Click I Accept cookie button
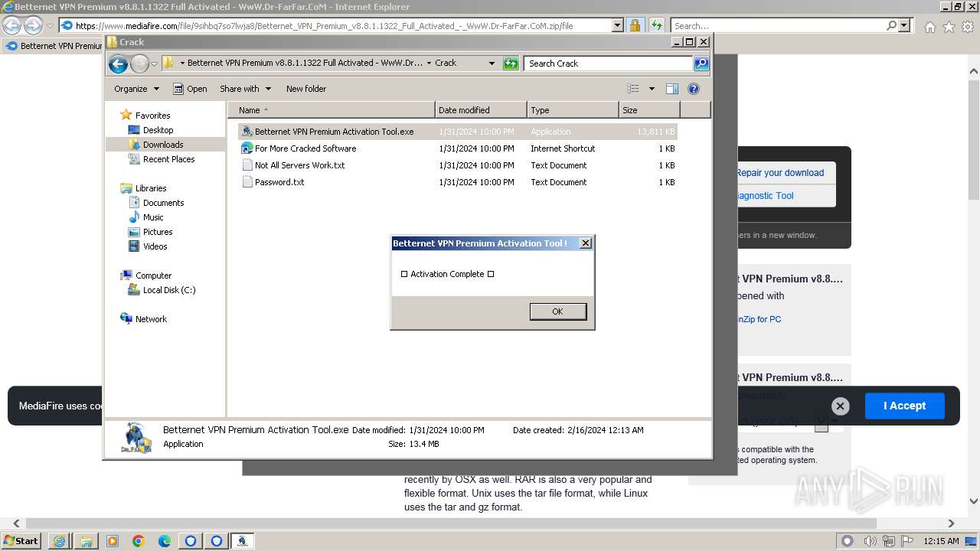Image resolution: width=980 pixels, height=551 pixels. 904,406
